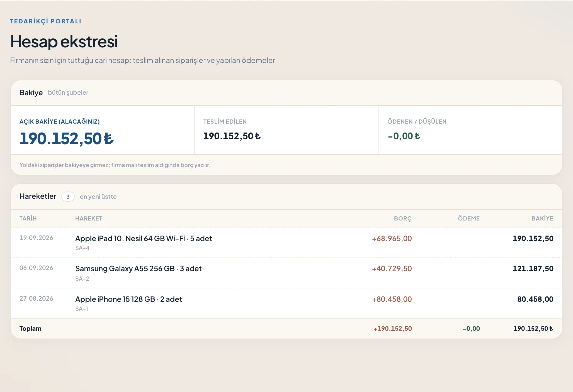Click the running balance 121.187,50
The height and width of the screenshot is (392, 573).
533,269
